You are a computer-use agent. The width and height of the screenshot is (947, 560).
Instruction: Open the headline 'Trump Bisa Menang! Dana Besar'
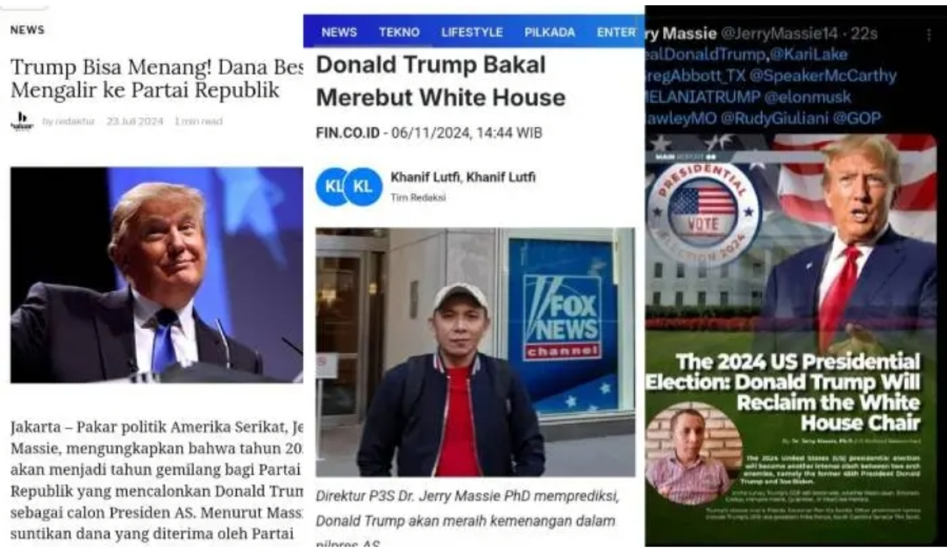[x=157, y=78]
